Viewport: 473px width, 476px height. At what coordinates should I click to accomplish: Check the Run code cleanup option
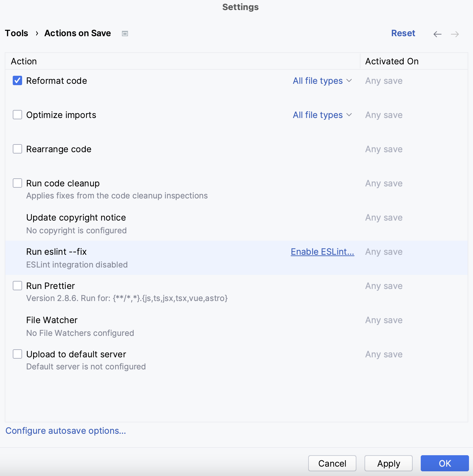[17, 183]
